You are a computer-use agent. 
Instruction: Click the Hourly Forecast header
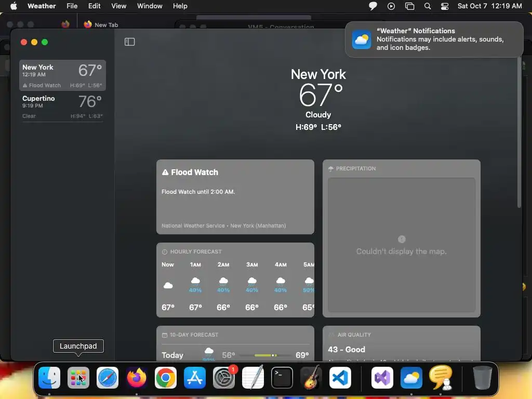pyautogui.click(x=192, y=252)
